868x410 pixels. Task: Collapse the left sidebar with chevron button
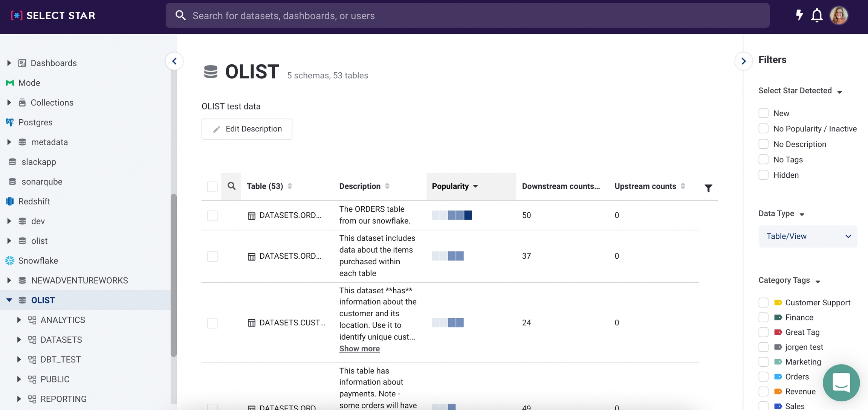tap(174, 61)
